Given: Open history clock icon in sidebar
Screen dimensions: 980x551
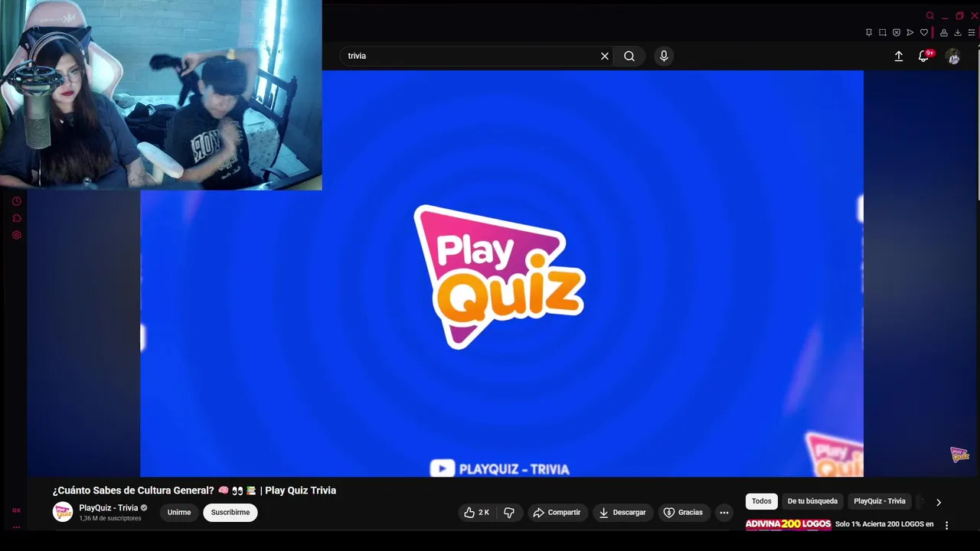Looking at the screenshot, I should tap(16, 201).
